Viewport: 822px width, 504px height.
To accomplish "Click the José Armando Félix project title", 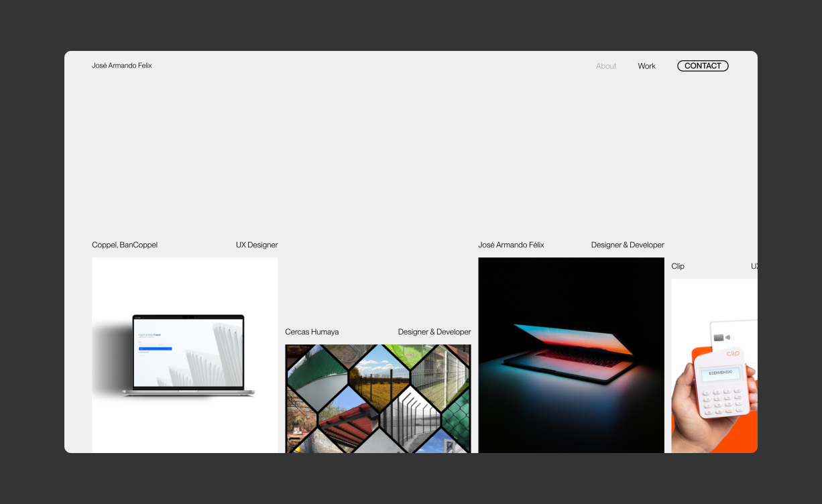I will [511, 245].
